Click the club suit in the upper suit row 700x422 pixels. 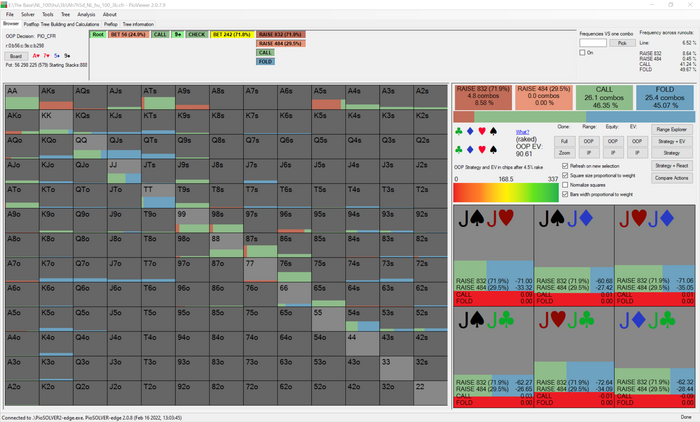tap(458, 131)
